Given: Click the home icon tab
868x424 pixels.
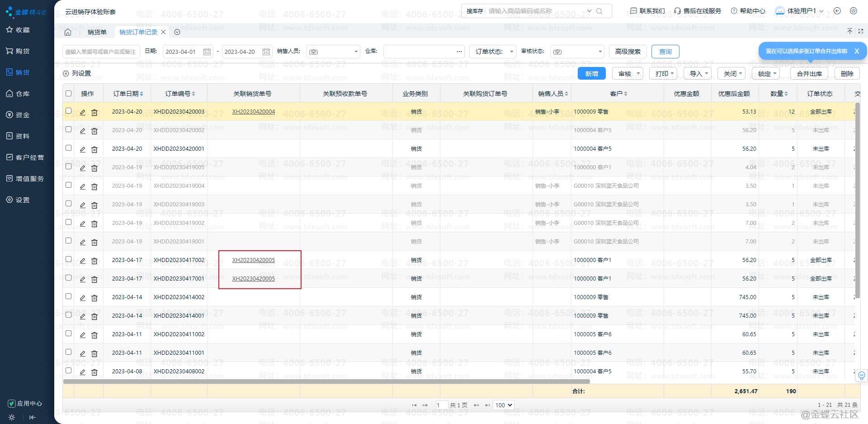Looking at the screenshot, I should pos(68,32).
